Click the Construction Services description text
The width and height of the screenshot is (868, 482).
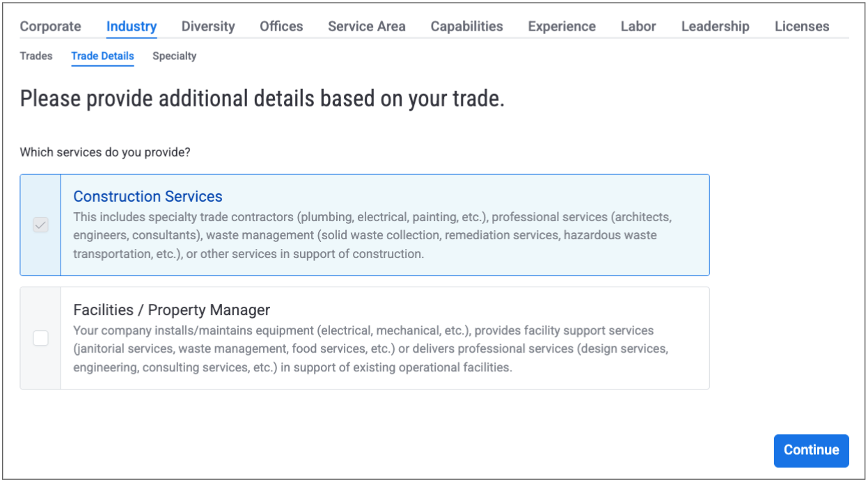point(372,235)
